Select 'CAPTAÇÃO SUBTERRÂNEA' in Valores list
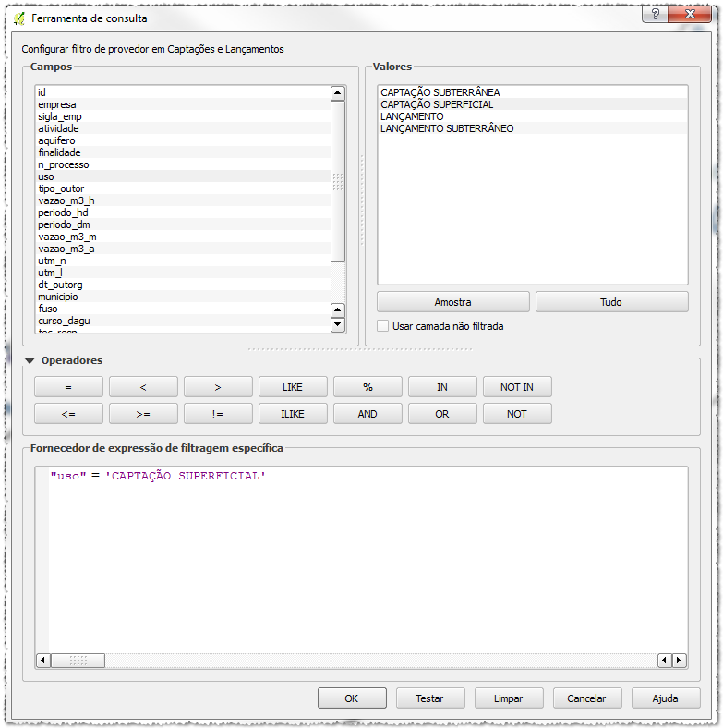Viewport: 723px width, 728px height. click(440, 92)
